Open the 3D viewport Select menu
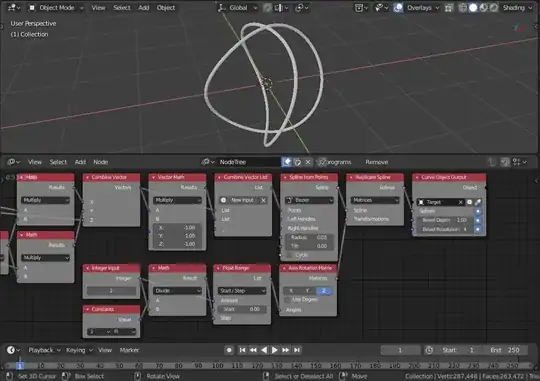 (x=122, y=8)
